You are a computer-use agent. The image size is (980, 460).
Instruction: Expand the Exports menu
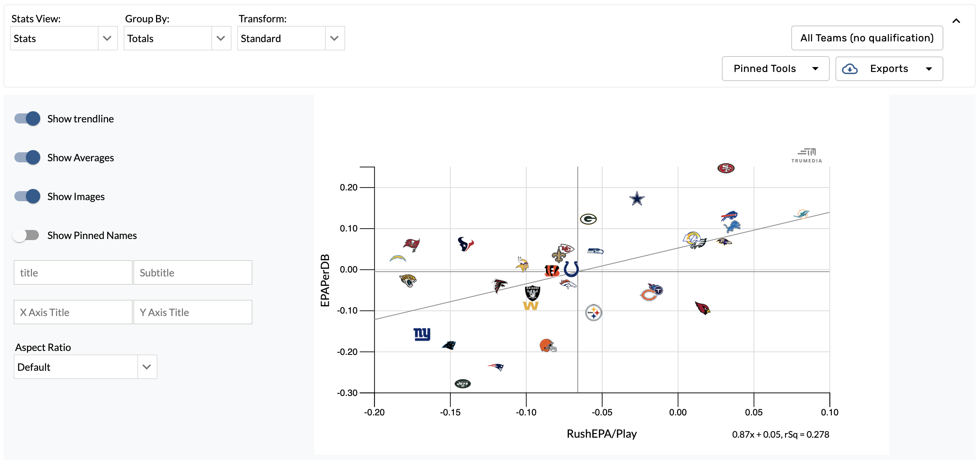tap(889, 68)
